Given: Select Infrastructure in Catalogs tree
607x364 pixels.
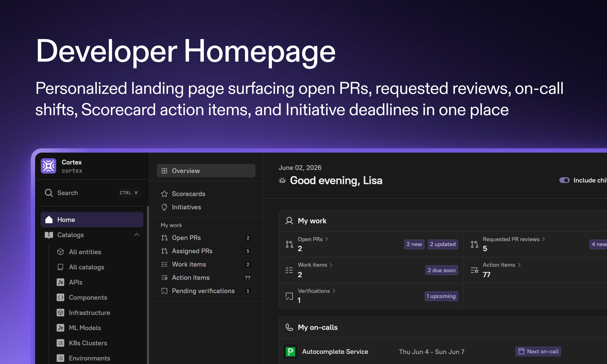Looking at the screenshot, I should click(90, 313).
